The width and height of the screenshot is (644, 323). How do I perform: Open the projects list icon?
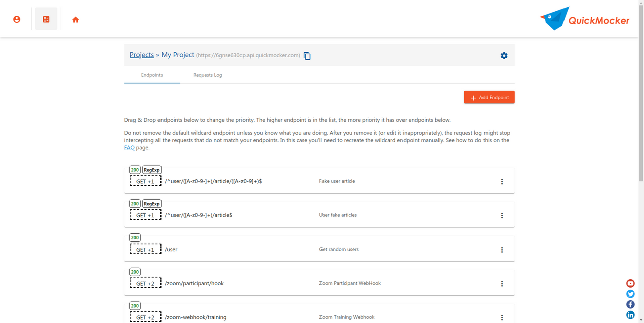pos(46,19)
